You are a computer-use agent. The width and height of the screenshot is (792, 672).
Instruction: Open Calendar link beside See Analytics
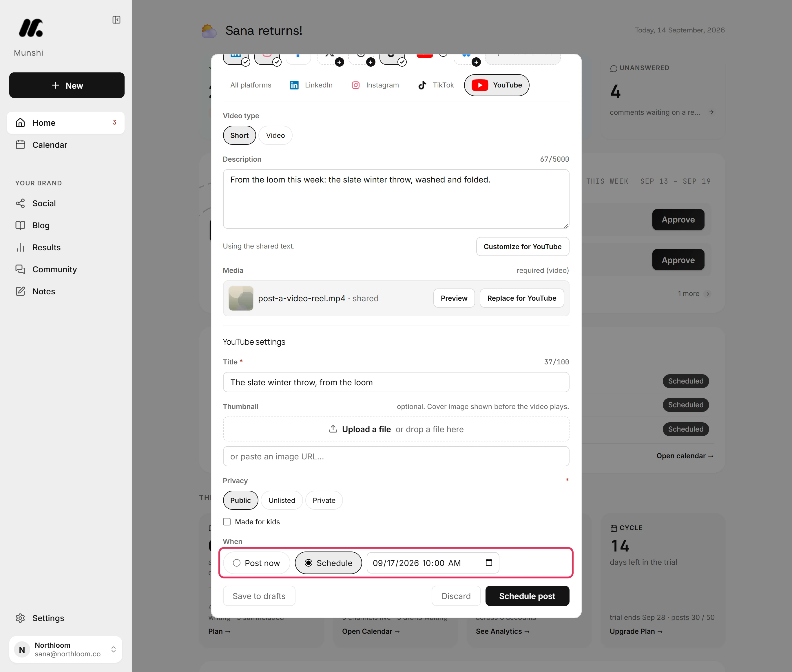[x=371, y=631]
